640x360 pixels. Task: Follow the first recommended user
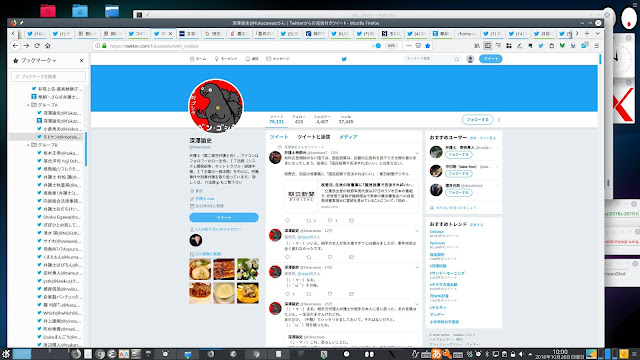459,155
